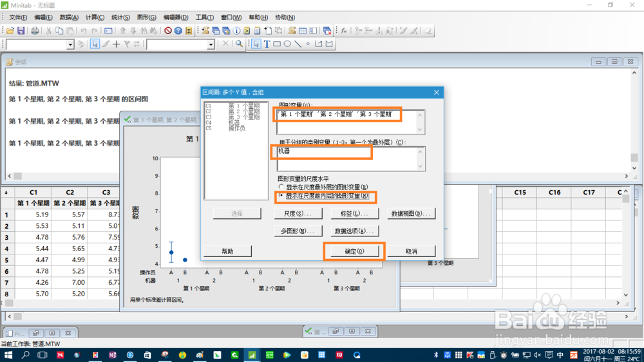Copy with the copy icon
Screen dimensions: 644x362
pos(59,31)
